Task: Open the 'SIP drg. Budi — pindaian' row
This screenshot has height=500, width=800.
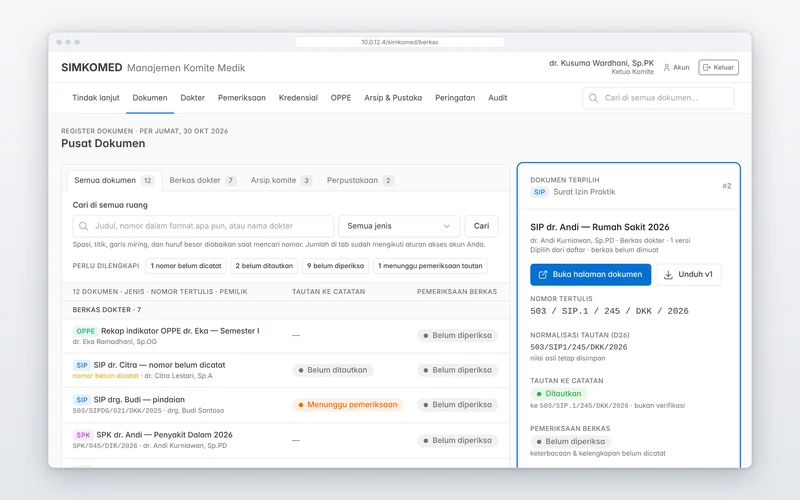Action: coord(285,405)
